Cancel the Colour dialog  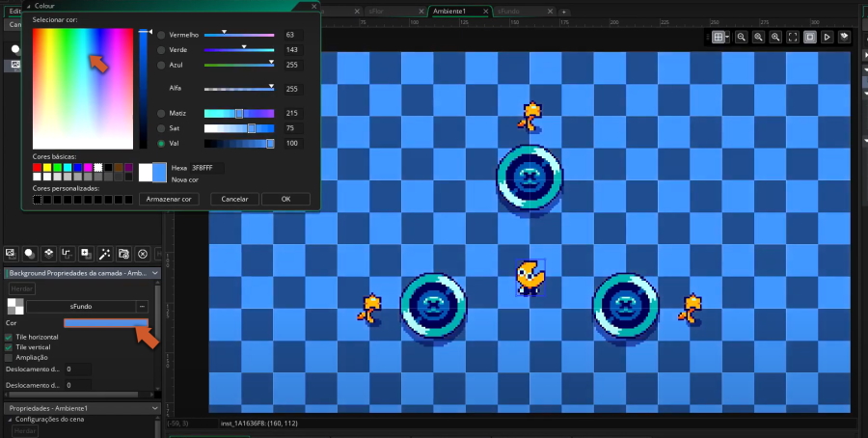[x=234, y=199]
